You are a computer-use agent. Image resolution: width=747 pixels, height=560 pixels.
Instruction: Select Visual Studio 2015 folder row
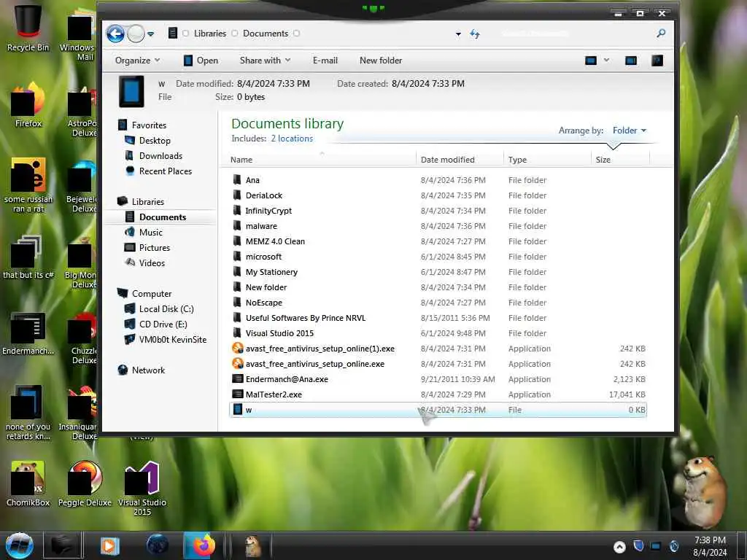pos(438,333)
